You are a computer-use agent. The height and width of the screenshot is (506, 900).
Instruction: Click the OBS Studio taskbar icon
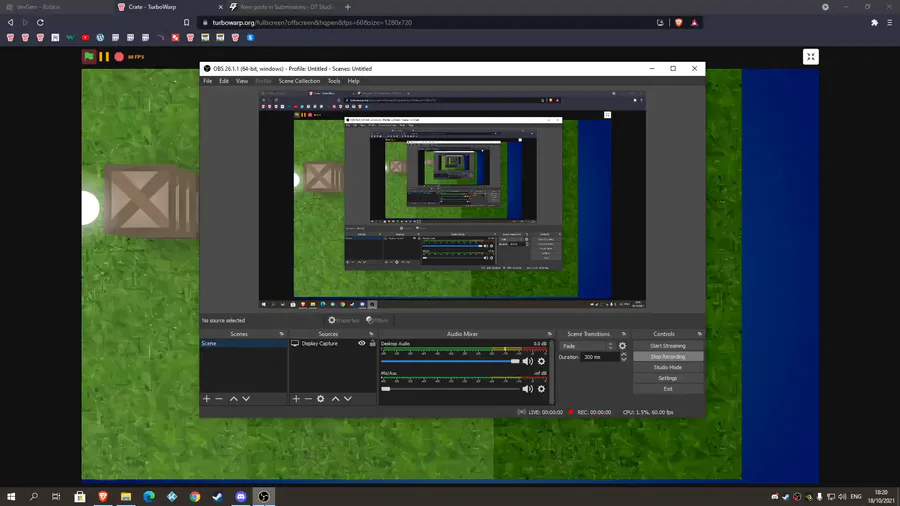point(263,496)
